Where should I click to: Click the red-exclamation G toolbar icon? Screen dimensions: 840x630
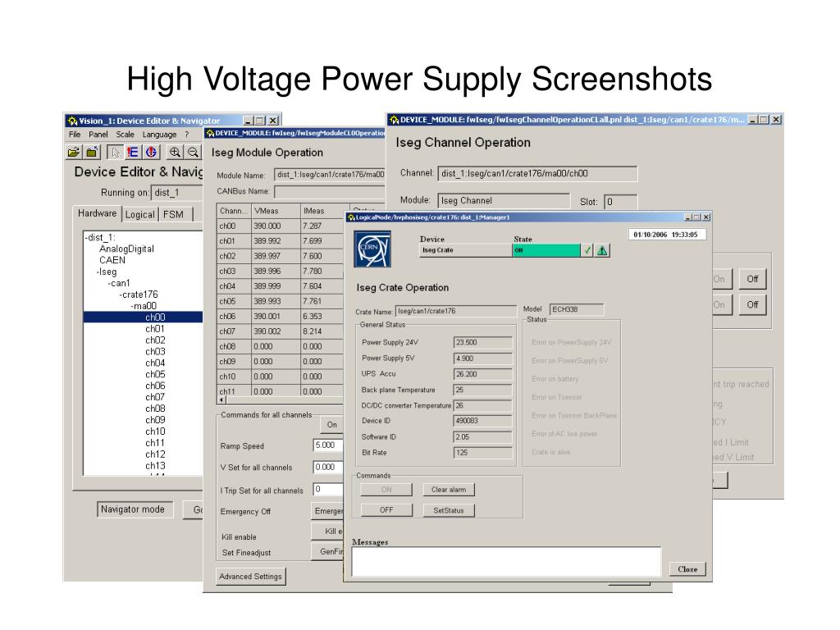click(x=151, y=152)
